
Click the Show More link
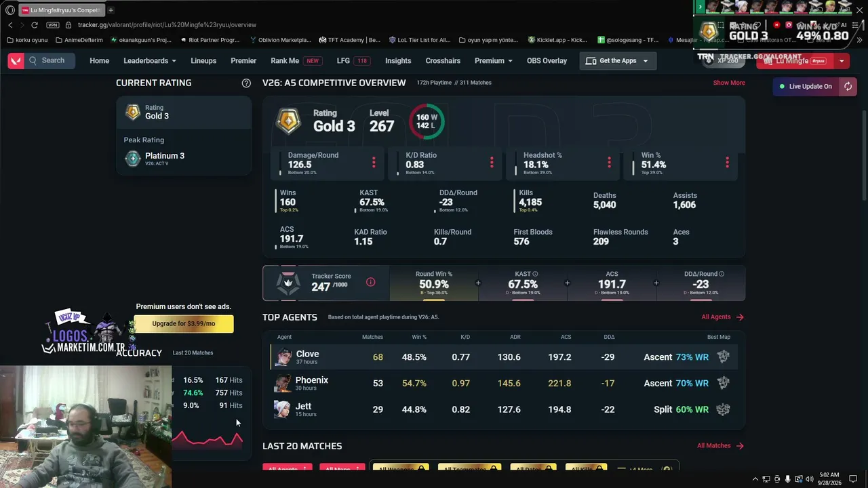(729, 83)
